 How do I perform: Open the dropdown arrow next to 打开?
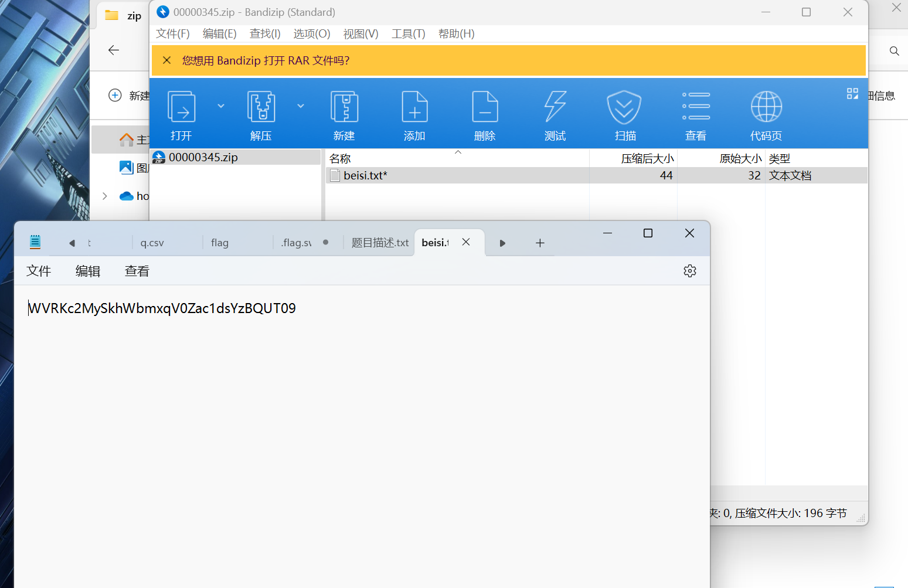click(x=221, y=106)
